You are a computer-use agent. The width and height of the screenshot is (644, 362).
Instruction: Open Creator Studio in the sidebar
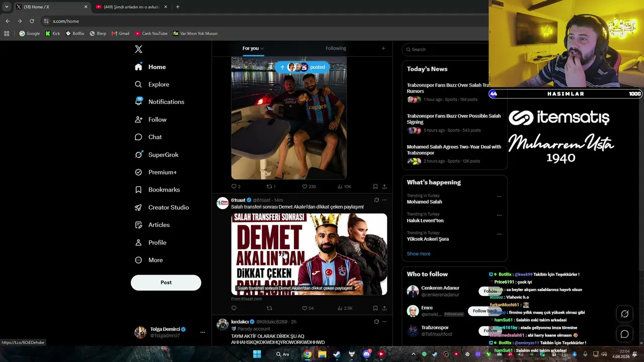pos(162,207)
